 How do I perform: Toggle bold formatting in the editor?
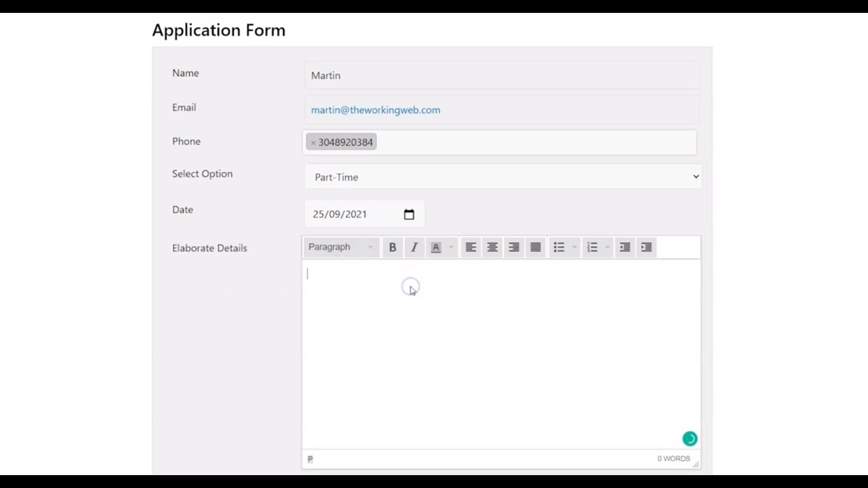pos(392,247)
